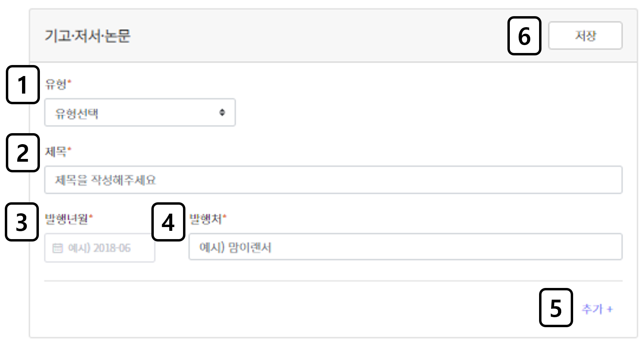Click the 제목 field label

click(x=56, y=151)
